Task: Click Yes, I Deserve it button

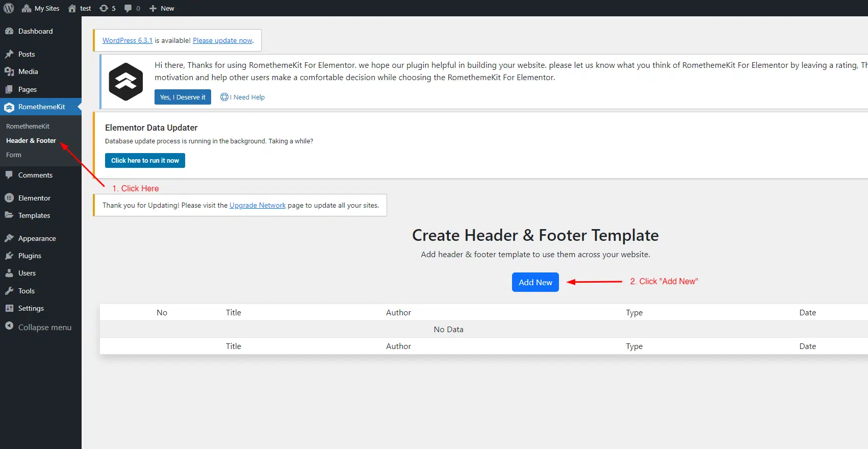Action: [183, 97]
